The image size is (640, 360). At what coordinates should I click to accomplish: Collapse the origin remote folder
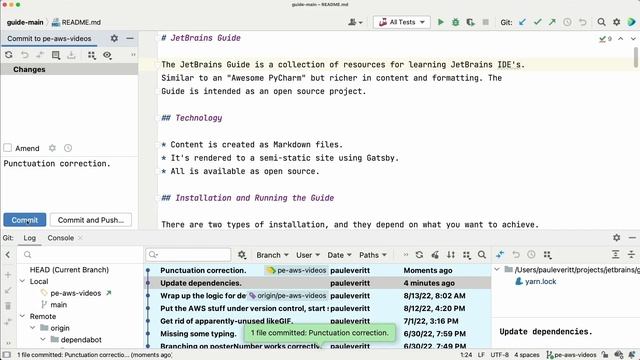coord(33,328)
